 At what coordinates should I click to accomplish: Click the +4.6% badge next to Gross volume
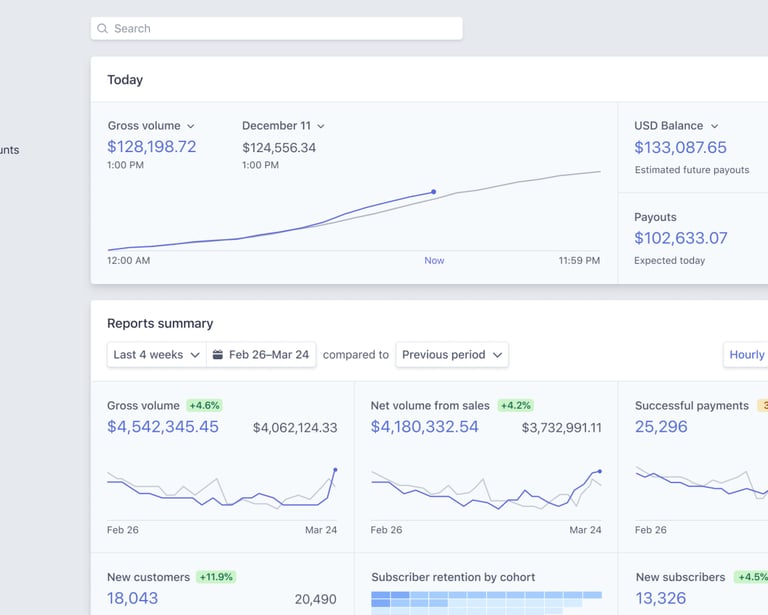click(x=204, y=406)
